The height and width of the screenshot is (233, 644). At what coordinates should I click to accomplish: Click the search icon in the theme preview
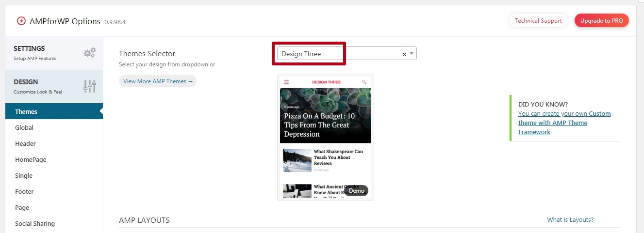(x=364, y=82)
